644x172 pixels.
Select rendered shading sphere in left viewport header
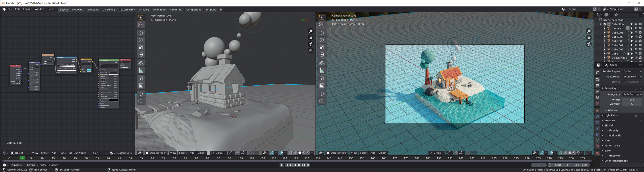(x=308, y=153)
